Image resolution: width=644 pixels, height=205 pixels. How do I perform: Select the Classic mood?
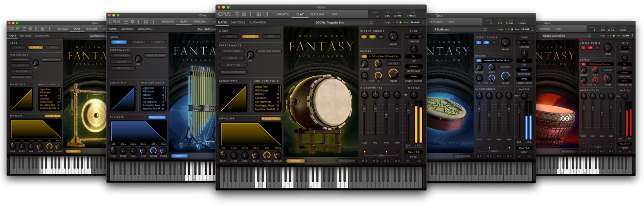point(251,37)
